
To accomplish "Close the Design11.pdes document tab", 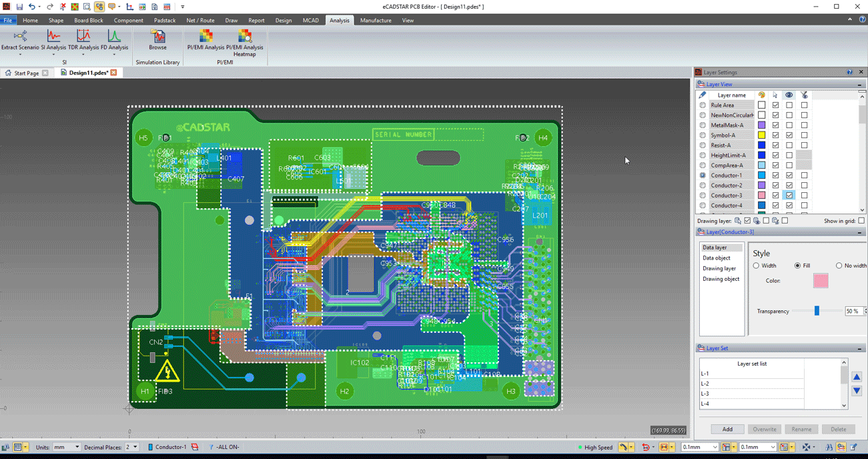I will (113, 73).
